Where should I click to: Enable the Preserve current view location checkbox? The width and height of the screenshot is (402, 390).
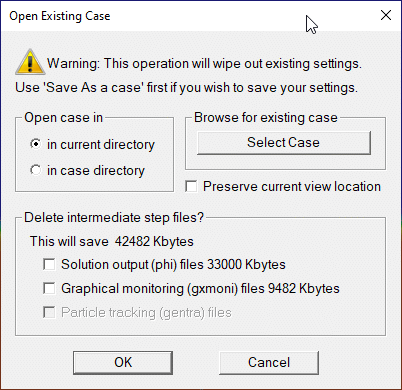tap(191, 186)
